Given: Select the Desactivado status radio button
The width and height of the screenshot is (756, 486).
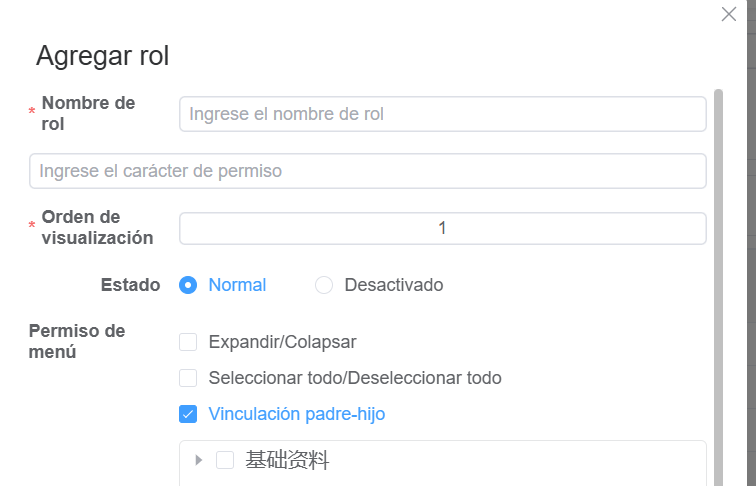Looking at the screenshot, I should (324, 285).
